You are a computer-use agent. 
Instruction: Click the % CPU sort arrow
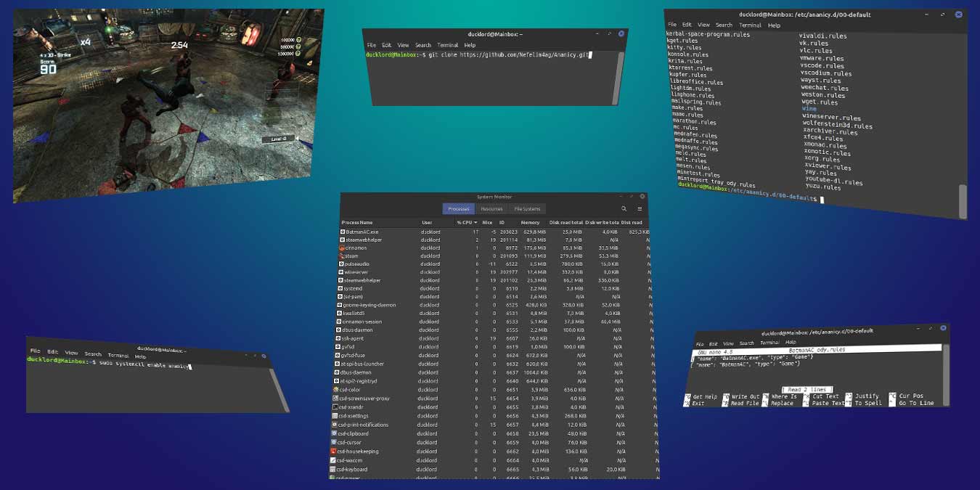(x=475, y=222)
